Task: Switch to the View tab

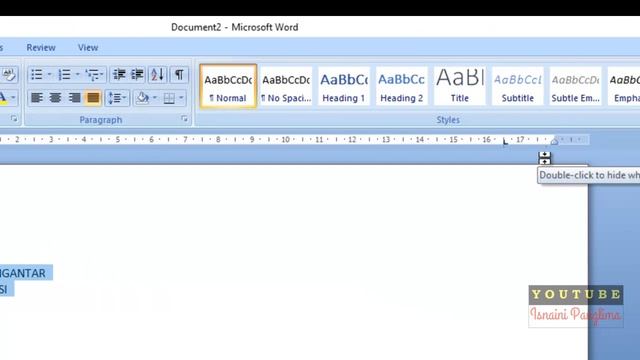Action: pyautogui.click(x=88, y=48)
